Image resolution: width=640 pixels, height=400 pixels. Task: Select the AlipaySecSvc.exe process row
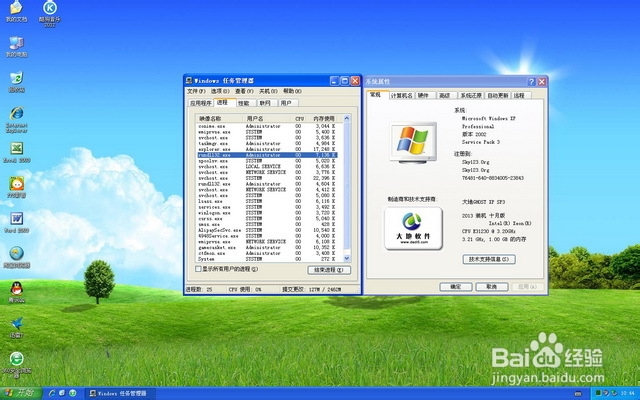click(x=267, y=230)
